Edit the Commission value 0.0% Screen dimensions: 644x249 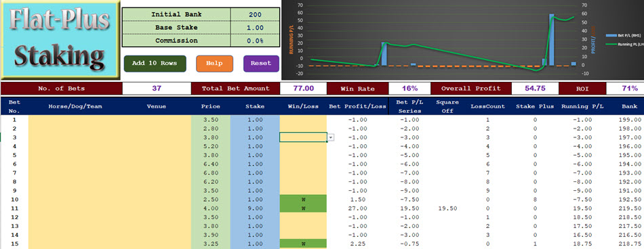255,41
